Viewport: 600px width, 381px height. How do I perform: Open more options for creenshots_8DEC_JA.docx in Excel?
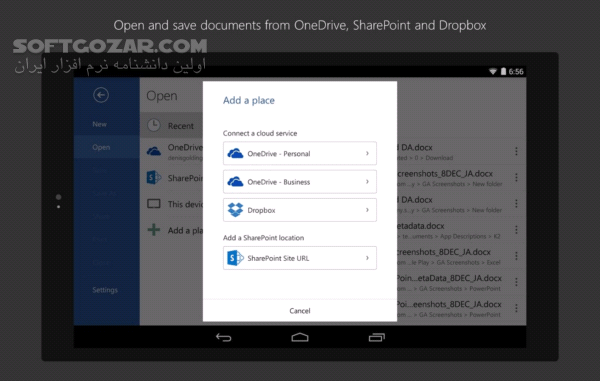click(x=516, y=256)
